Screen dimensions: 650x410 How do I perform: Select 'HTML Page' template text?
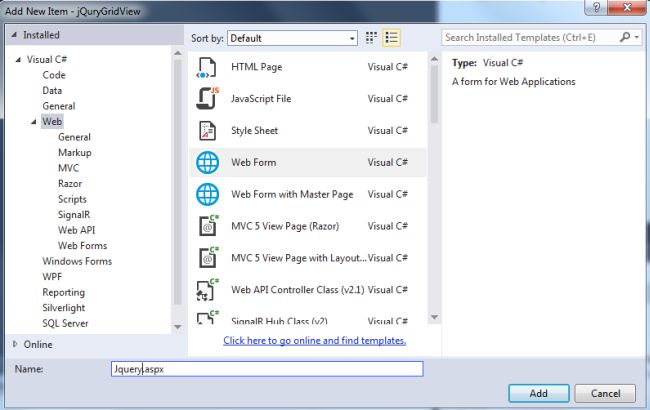coord(257,67)
